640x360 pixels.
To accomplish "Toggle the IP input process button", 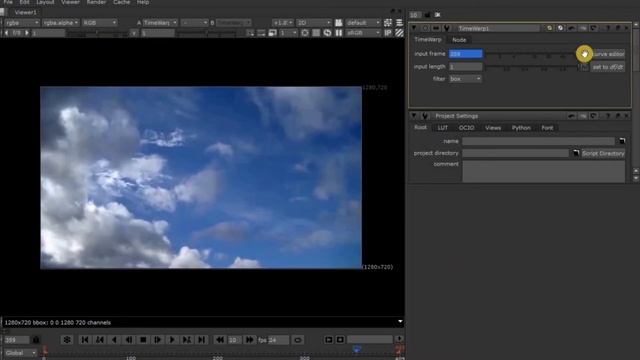I will pos(388,33).
